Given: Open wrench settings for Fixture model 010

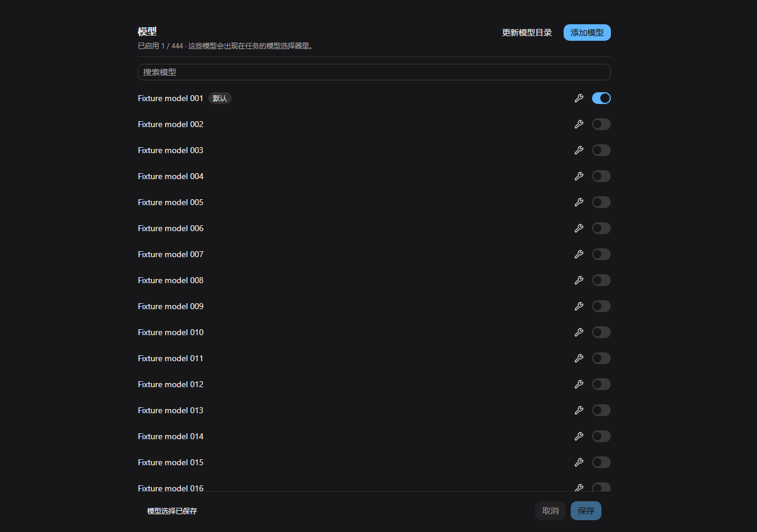Looking at the screenshot, I should click(579, 332).
